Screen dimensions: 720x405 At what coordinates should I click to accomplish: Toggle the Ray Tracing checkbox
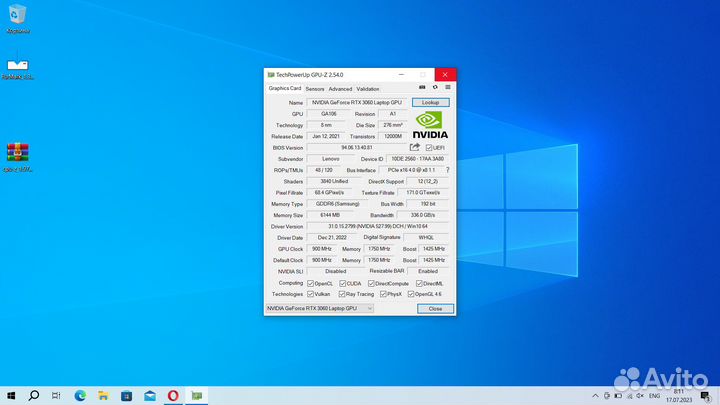[x=342, y=294]
